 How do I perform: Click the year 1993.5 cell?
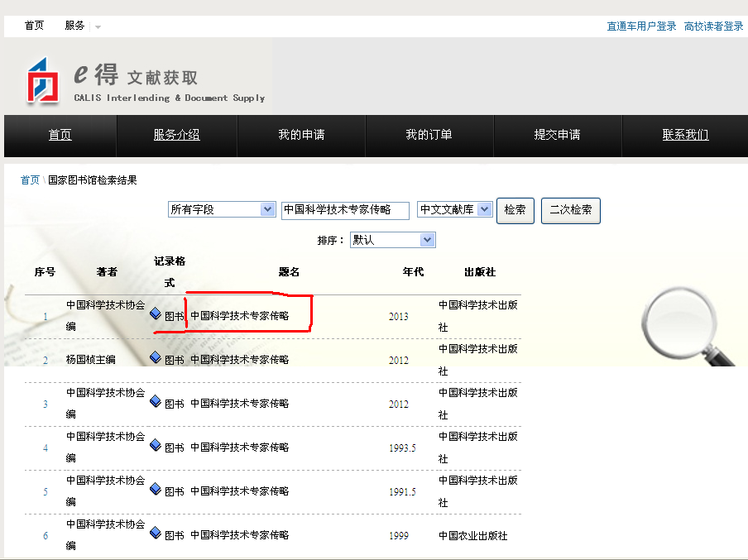point(402,448)
